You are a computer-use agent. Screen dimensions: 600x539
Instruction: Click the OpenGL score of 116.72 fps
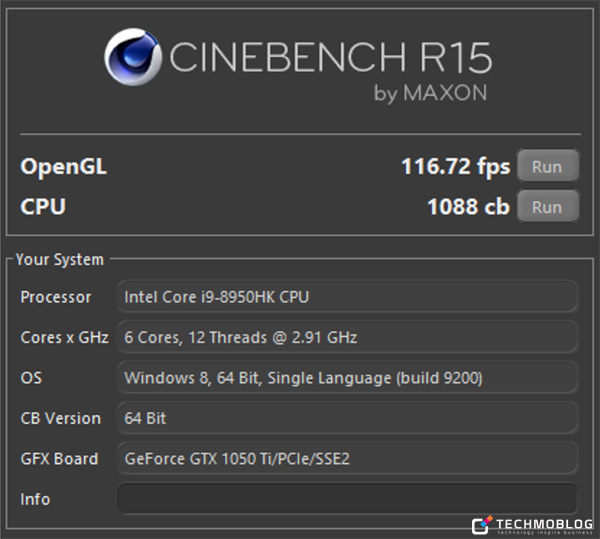coord(455,167)
